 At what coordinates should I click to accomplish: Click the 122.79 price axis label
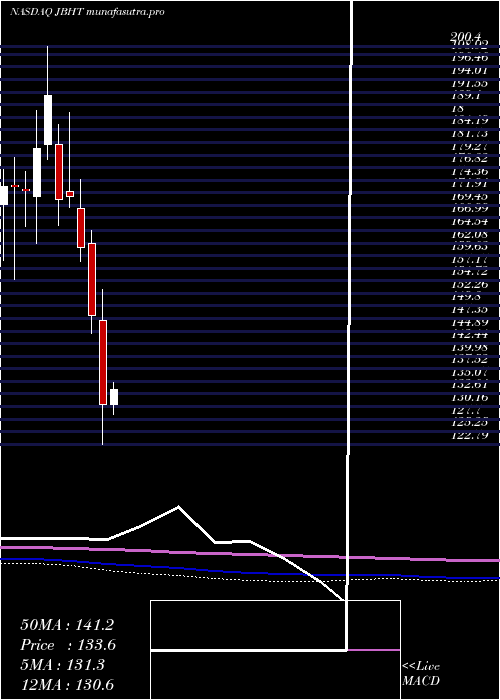pyautogui.click(x=469, y=435)
